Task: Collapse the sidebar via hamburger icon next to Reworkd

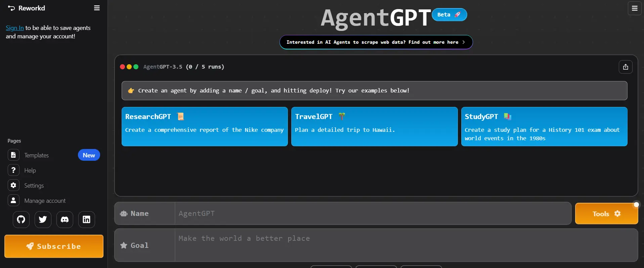Action: 97,8
